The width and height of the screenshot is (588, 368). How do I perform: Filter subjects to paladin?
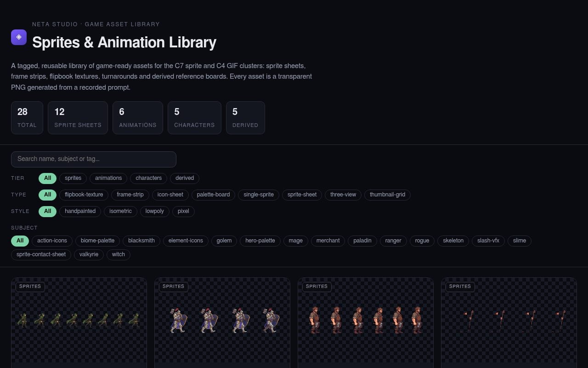[362, 241]
